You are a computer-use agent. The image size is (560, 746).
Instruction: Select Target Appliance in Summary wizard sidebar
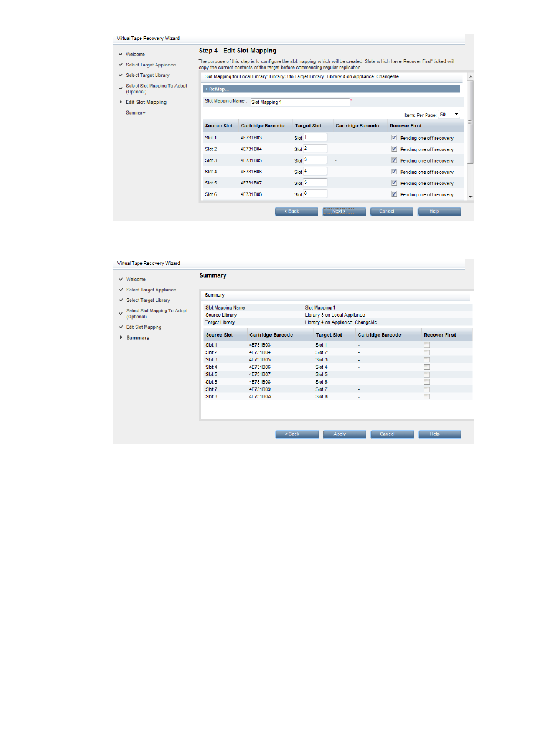pos(151,290)
